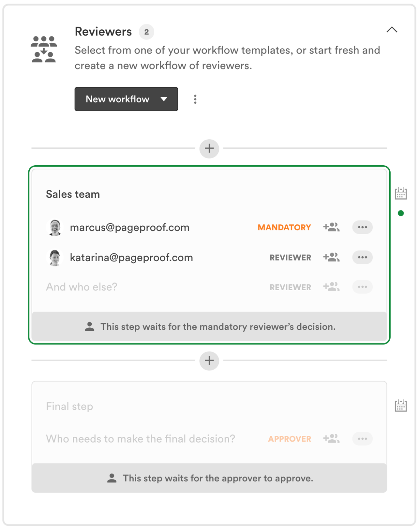
Task: Click the plus to add a step before Final step
Action: (x=209, y=361)
